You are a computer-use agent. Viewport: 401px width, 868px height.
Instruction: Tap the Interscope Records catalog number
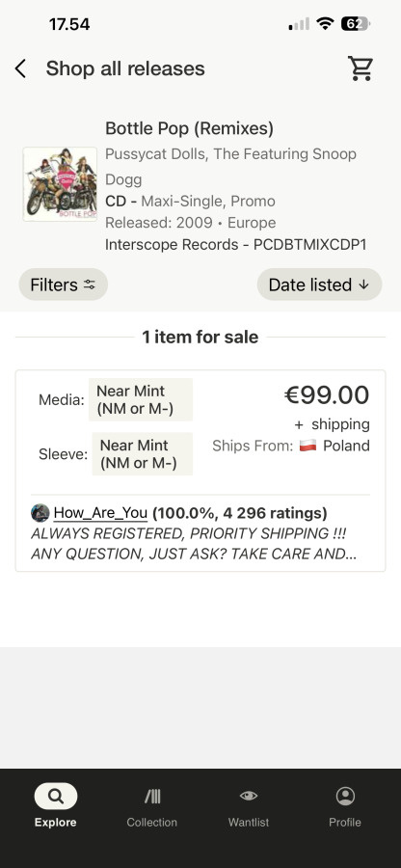coord(309,245)
